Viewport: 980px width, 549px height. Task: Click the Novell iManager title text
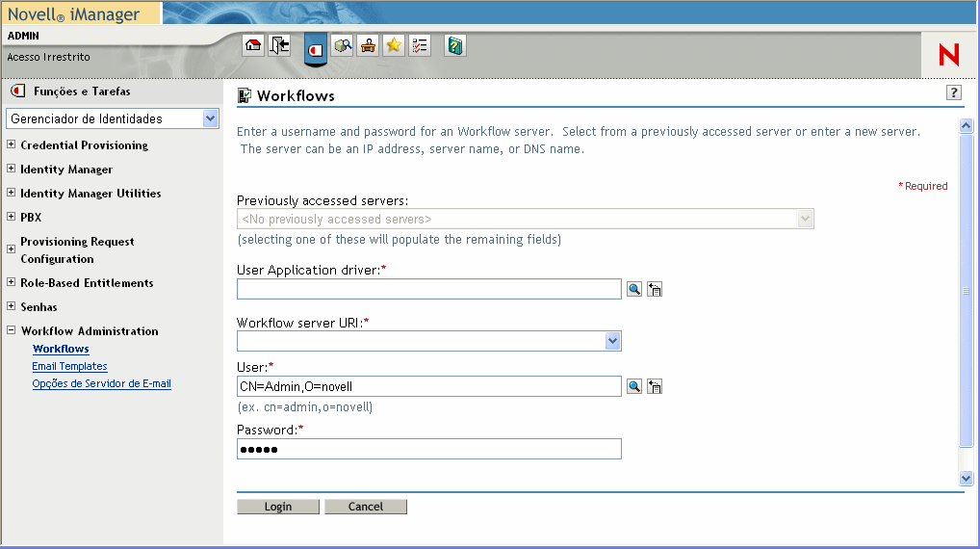coord(74,13)
